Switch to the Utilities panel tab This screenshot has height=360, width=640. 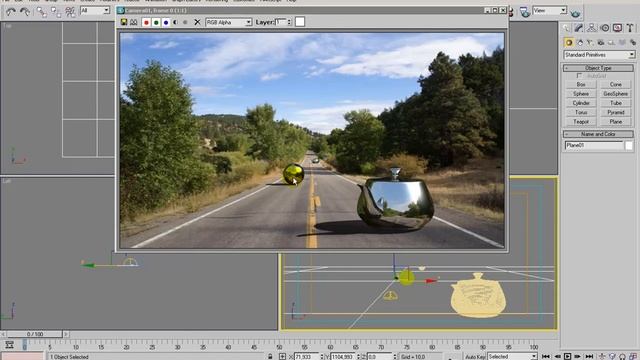[x=630, y=28]
